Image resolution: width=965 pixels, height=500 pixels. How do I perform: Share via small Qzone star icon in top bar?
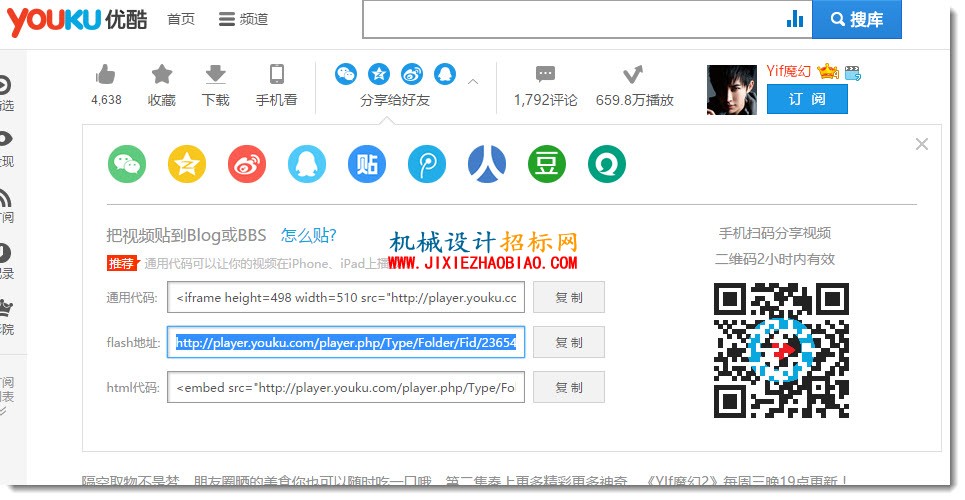pos(379,75)
